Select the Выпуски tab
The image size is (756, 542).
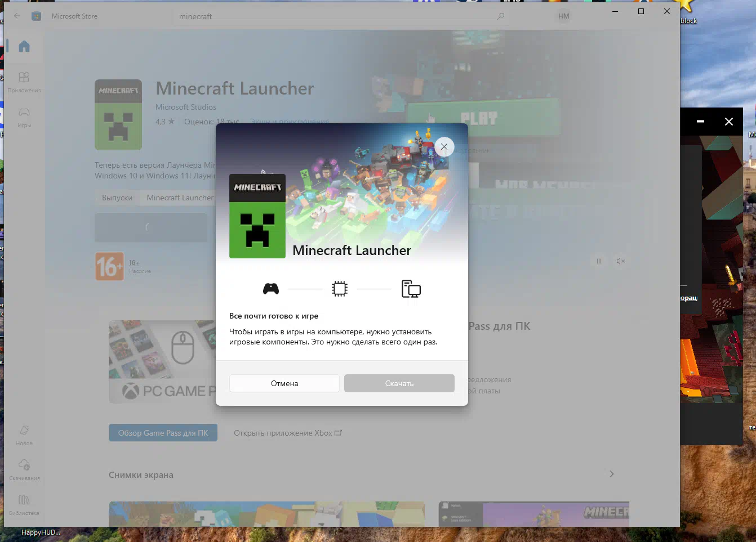tap(117, 198)
